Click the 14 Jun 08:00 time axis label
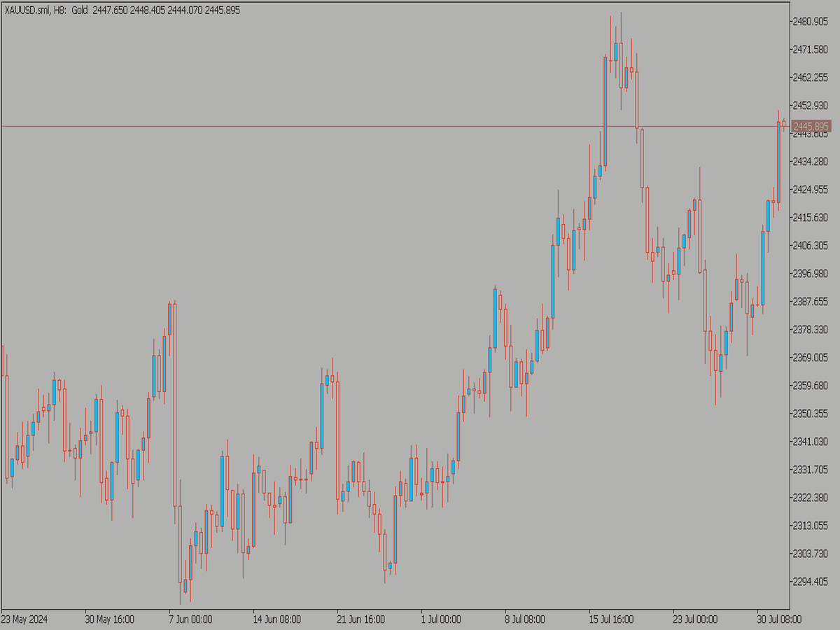The height and width of the screenshot is (630, 840). 277,619
